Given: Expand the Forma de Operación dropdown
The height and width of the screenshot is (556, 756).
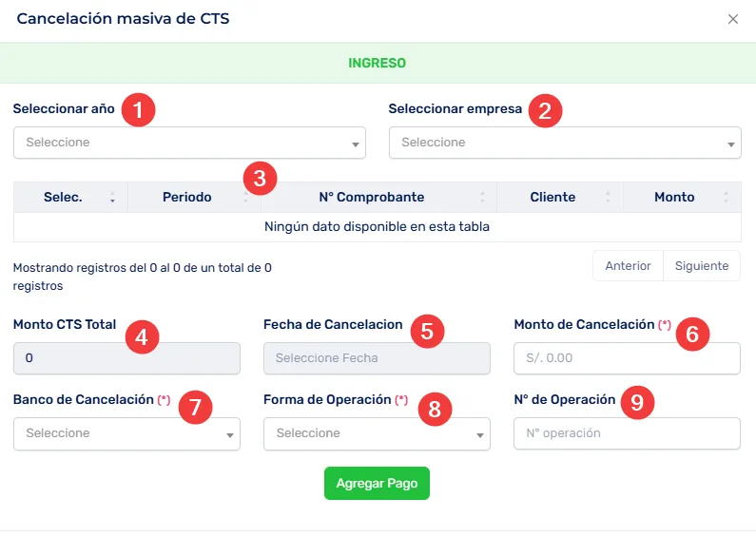Looking at the screenshot, I should [x=377, y=433].
